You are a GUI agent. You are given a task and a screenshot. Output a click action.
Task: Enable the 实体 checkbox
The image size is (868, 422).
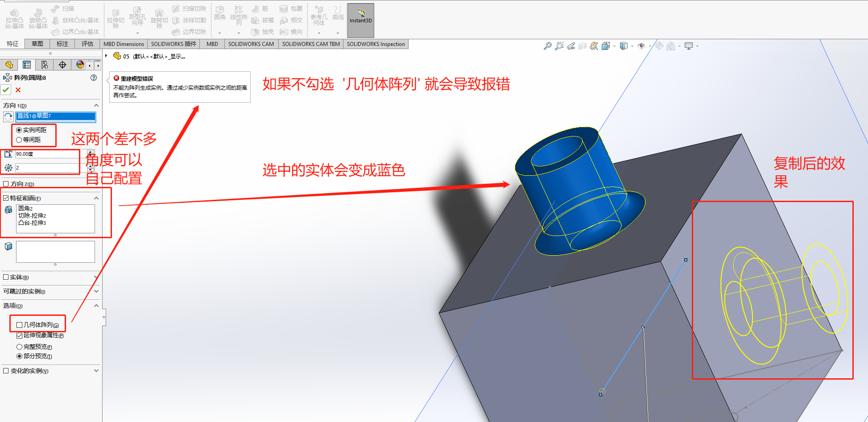coord(6,277)
